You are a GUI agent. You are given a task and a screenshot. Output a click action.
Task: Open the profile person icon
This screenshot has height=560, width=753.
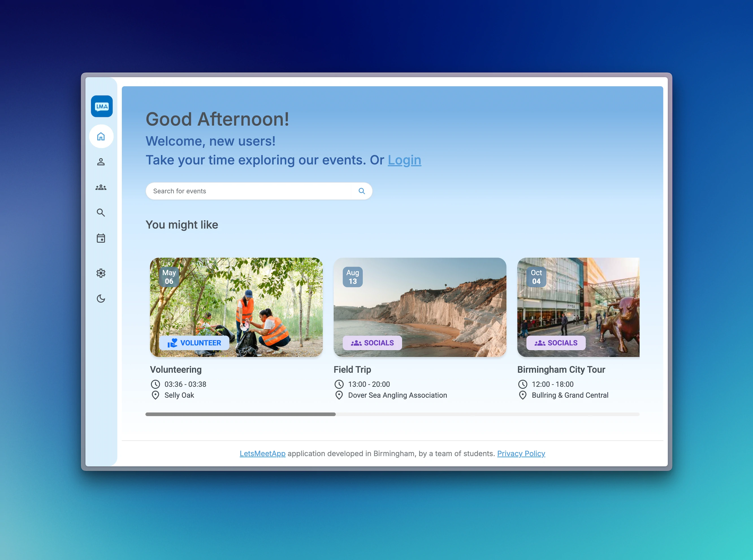(101, 162)
